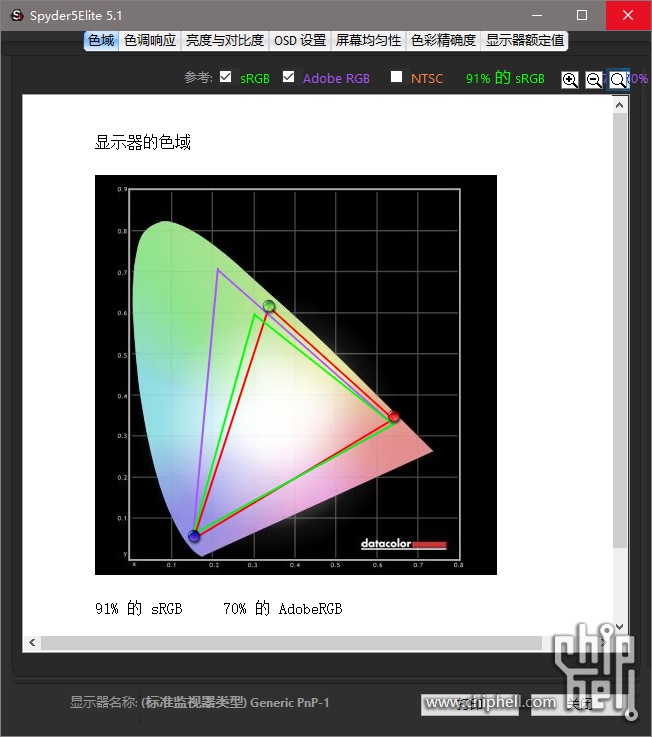
Task: Click the zoom in magnifier icon
Action: [x=570, y=79]
